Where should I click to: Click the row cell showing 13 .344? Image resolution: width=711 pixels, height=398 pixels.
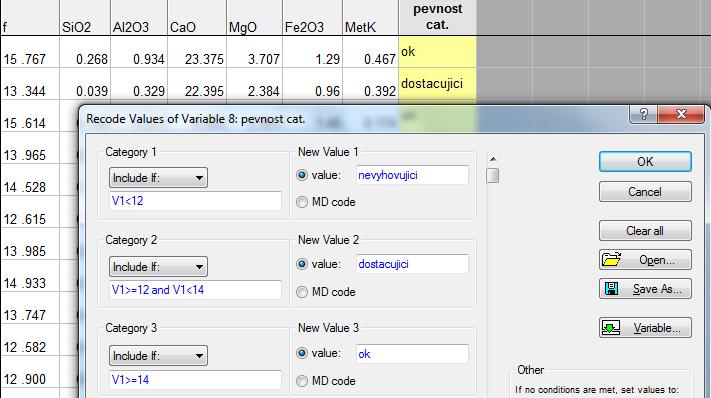(x=29, y=84)
